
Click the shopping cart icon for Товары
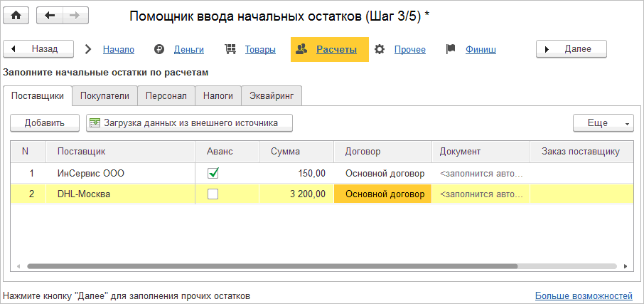230,49
